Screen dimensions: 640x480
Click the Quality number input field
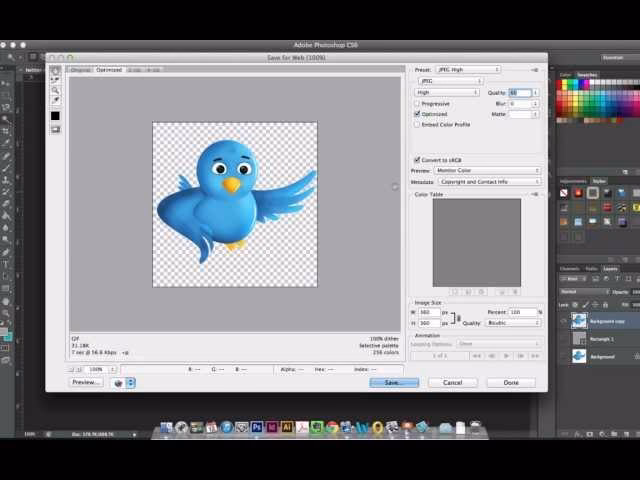click(520, 93)
